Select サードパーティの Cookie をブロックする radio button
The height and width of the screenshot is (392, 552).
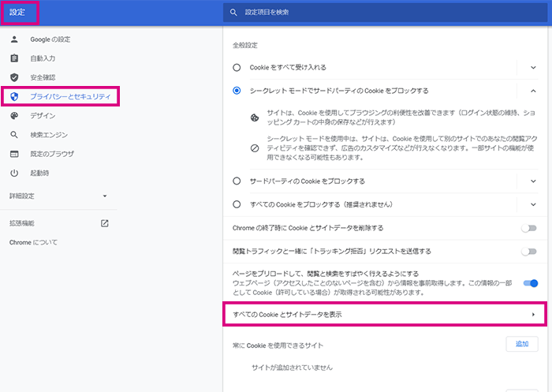click(237, 181)
